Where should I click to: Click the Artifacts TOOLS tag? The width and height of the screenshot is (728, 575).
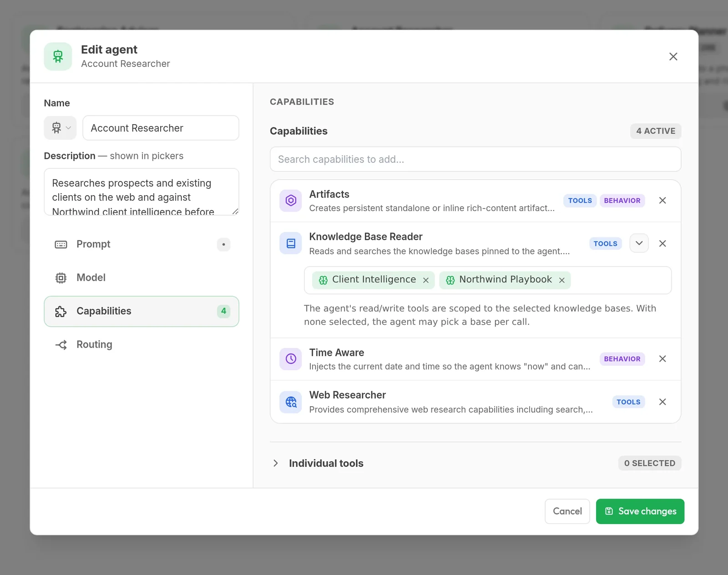click(580, 201)
